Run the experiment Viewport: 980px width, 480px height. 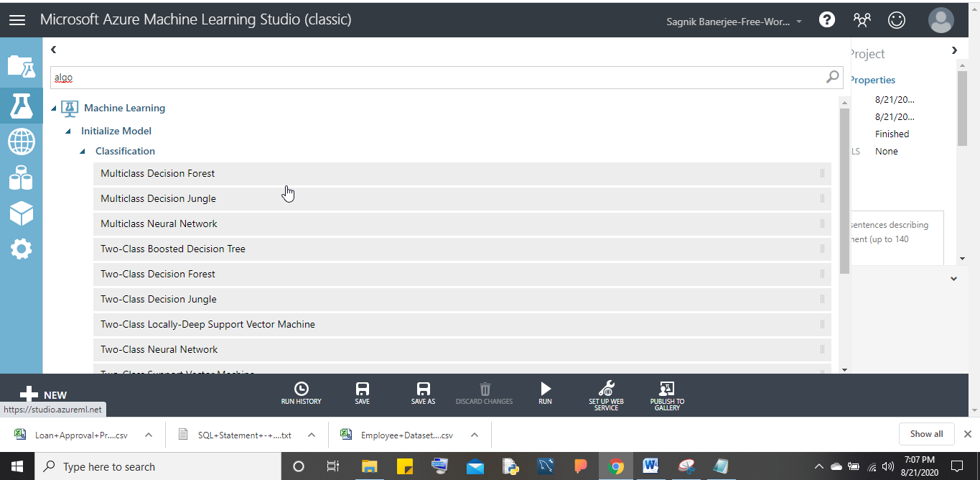(546, 393)
